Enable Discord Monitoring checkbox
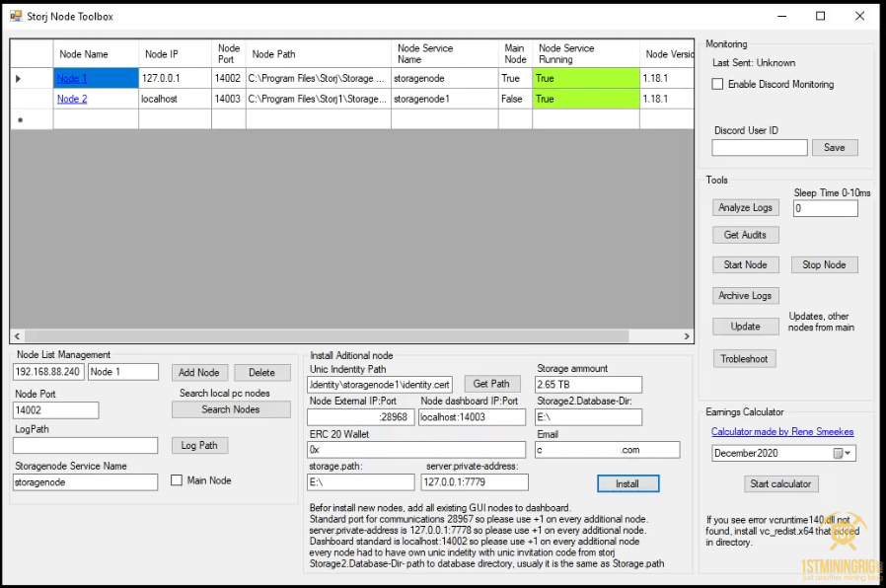This screenshot has width=886, height=588. pyautogui.click(x=717, y=84)
